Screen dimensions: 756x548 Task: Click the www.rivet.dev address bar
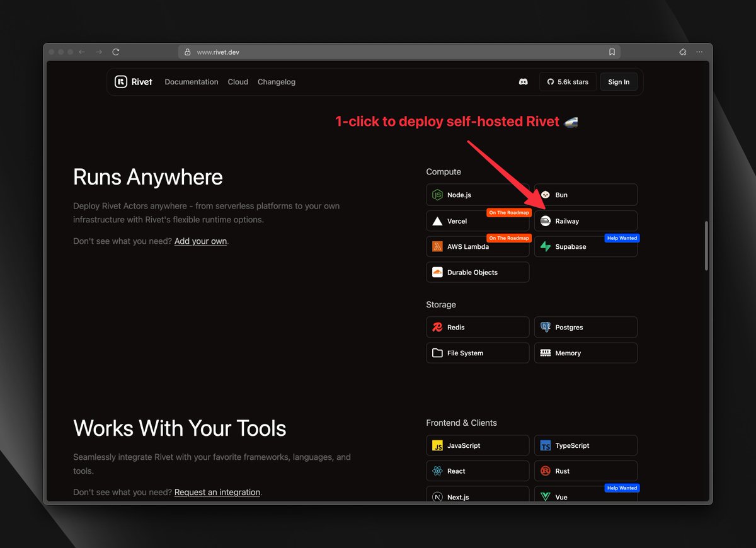(399, 52)
